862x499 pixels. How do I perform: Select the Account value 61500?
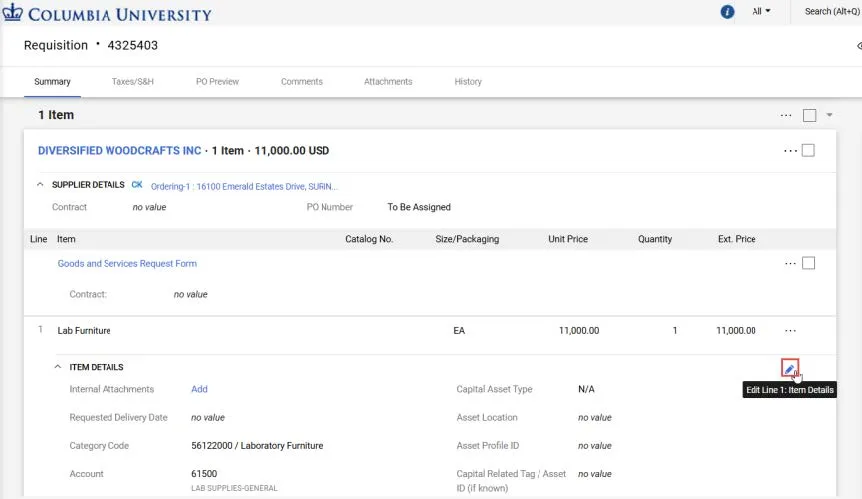tap(204, 474)
